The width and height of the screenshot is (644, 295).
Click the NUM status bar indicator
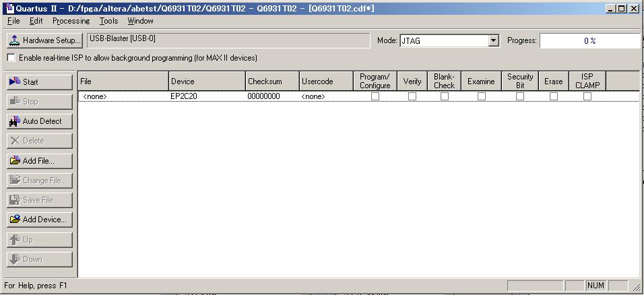595,286
